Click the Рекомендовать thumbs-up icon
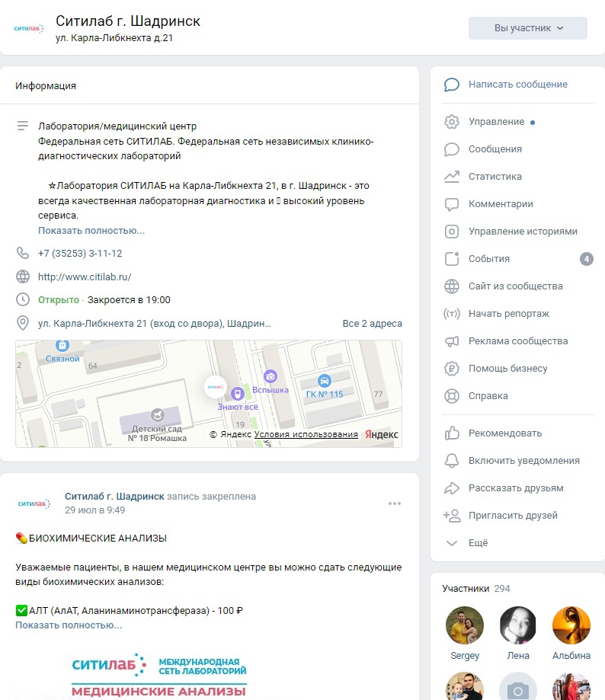605x700 pixels. [x=451, y=433]
